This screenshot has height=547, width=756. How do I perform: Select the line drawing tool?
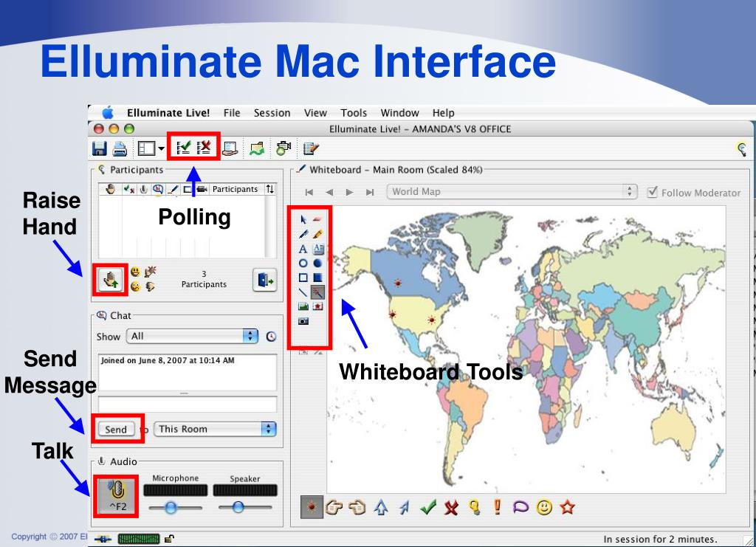[303, 292]
